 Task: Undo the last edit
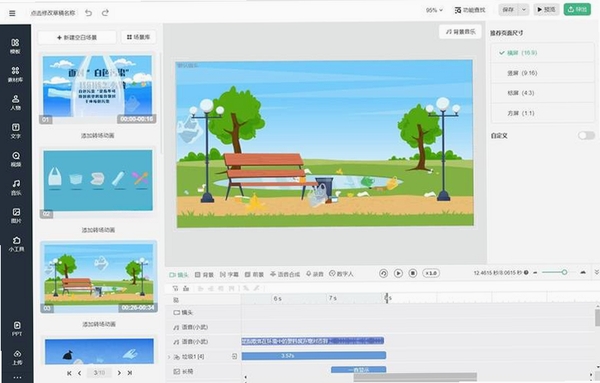88,13
